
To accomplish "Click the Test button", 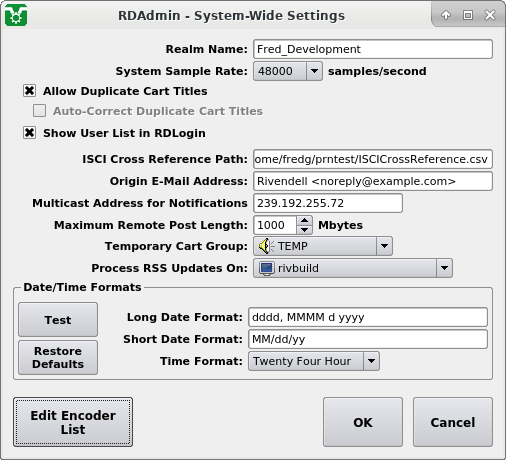I will [x=58, y=320].
